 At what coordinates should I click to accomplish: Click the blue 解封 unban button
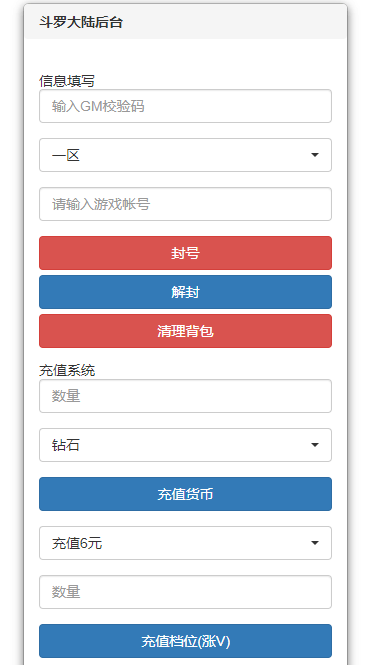pyautogui.click(x=185, y=292)
